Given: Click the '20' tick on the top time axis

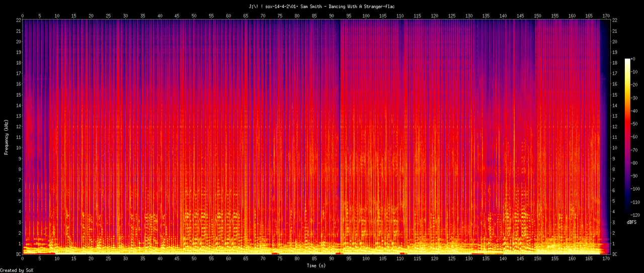Looking at the screenshot, I should click(x=91, y=16).
